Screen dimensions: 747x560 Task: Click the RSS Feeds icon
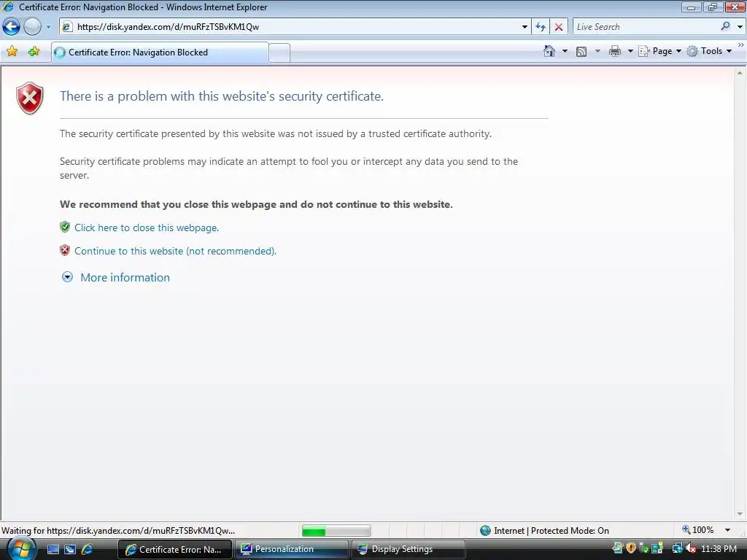point(581,52)
